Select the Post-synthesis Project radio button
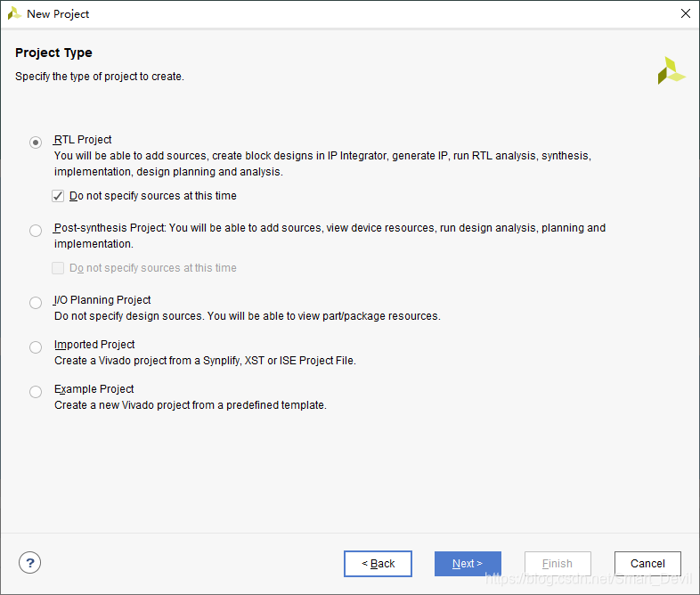 36,231
